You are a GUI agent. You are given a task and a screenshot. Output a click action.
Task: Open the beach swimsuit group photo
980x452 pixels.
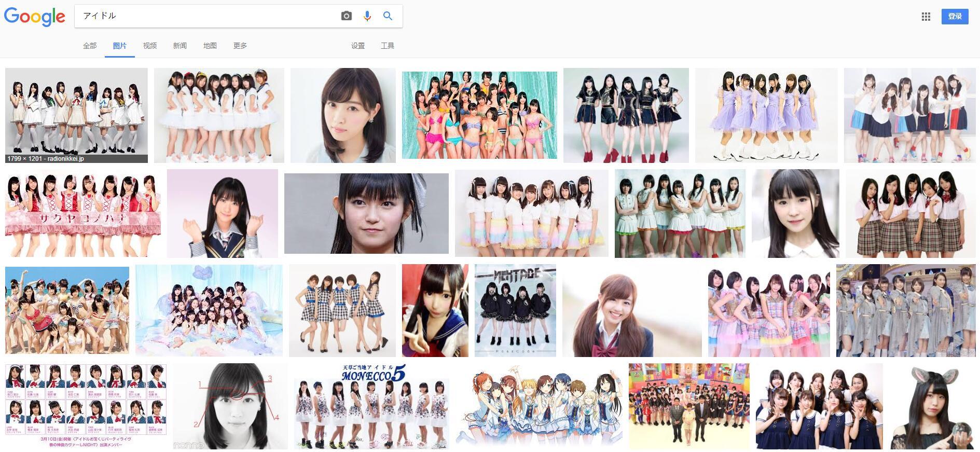[x=67, y=310]
